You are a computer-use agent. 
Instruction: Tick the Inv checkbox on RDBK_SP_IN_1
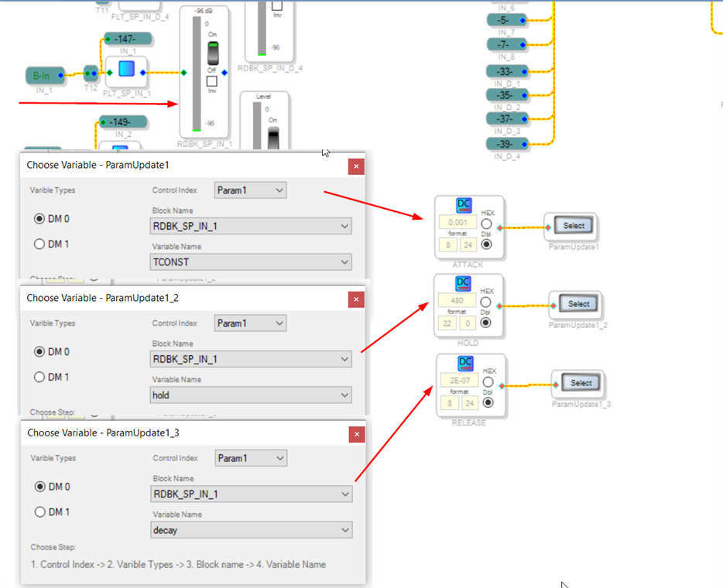click(x=211, y=81)
